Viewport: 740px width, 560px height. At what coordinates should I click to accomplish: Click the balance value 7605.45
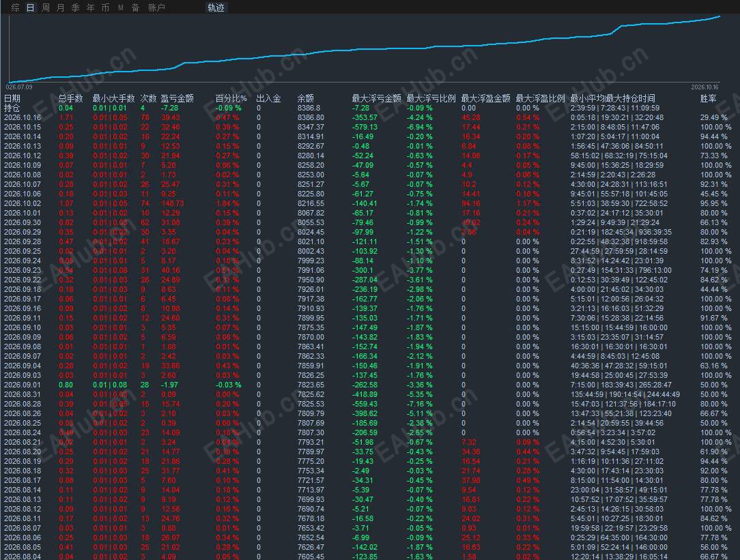[x=311, y=557]
